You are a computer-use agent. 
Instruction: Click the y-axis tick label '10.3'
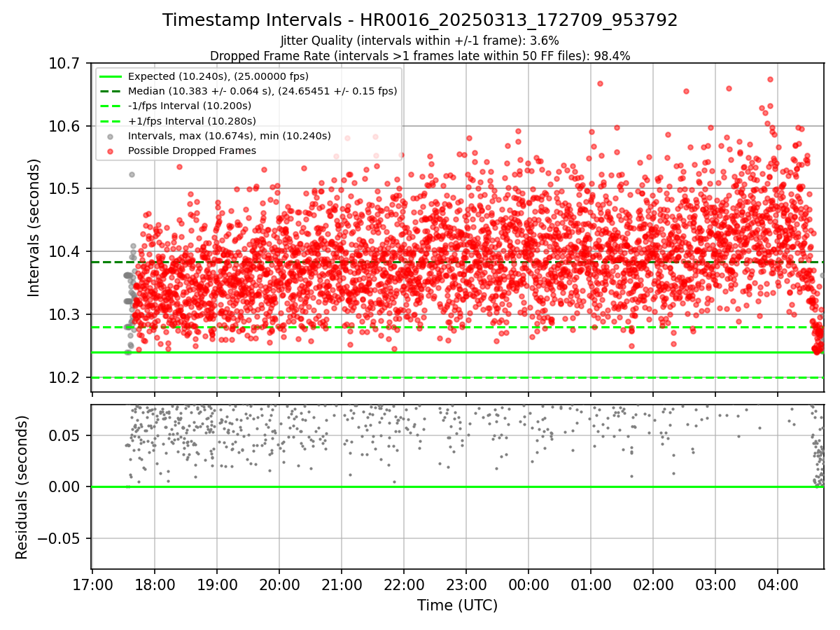(64, 315)
